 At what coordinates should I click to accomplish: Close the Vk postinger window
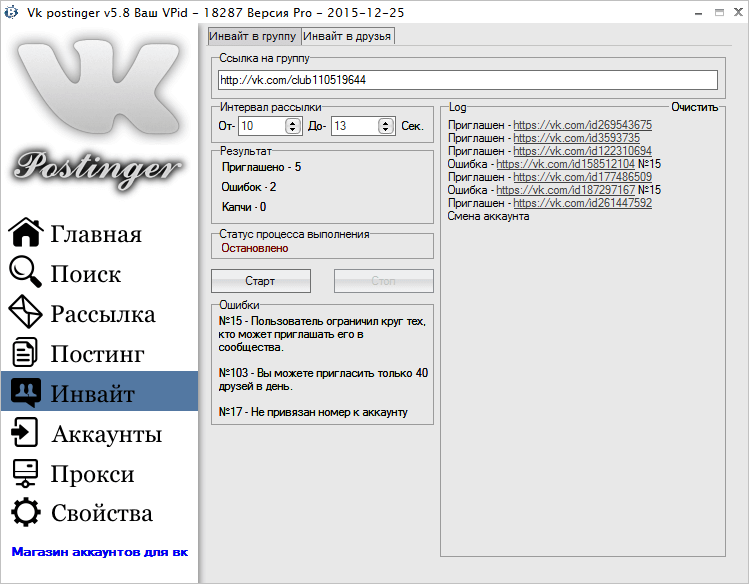738,13
